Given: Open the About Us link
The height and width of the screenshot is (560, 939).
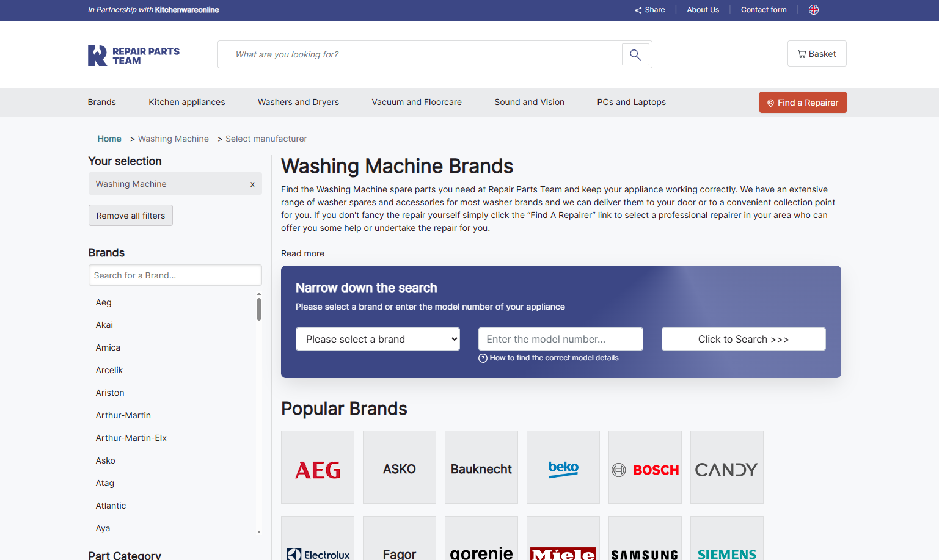Looking at the screenshot, I should [703, 10].
